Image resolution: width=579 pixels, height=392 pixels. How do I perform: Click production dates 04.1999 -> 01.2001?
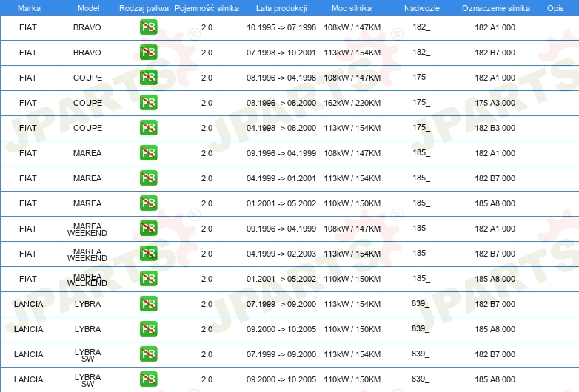[281, 178]
